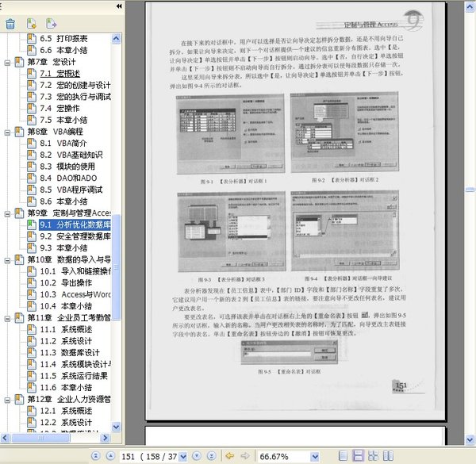Click the page number field showing 151
This screenshot has width=476, height=464.
tap(150, 456)
